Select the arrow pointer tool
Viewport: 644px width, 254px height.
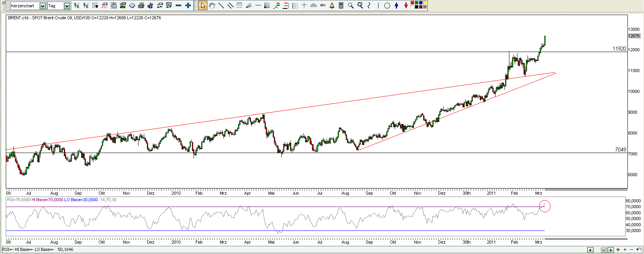point(203,5)
